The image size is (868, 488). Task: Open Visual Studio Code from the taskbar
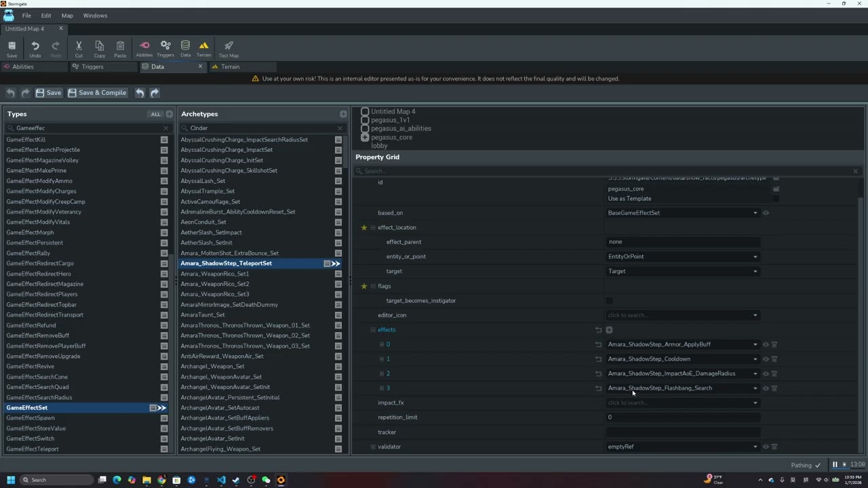[221, 480]
